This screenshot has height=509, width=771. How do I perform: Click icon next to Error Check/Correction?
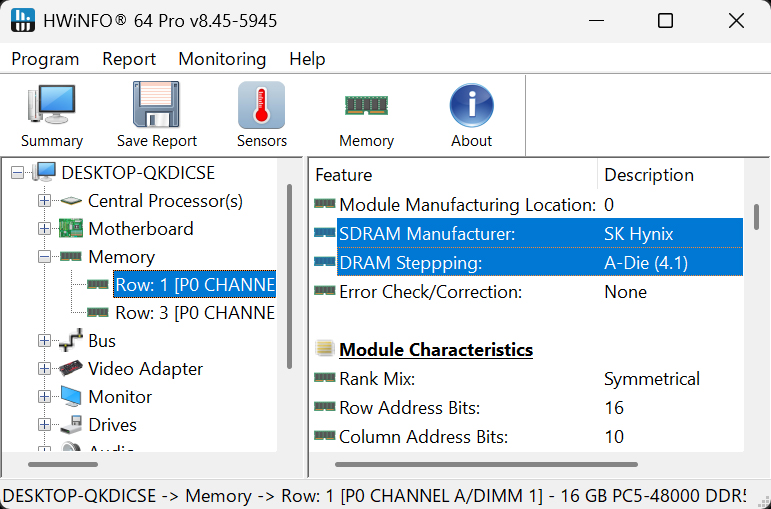[x=325, y=290]
